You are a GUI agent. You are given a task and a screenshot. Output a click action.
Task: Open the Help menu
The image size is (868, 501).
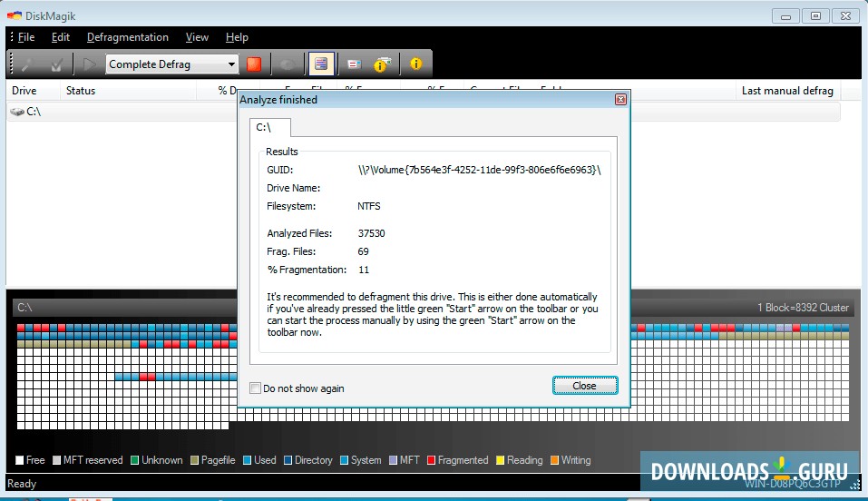click(237, 37)
